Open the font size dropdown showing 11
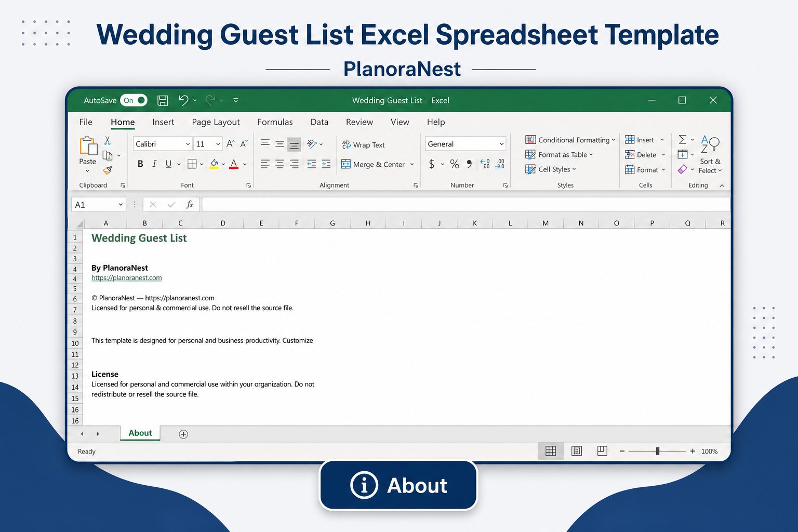 [218, 144]
